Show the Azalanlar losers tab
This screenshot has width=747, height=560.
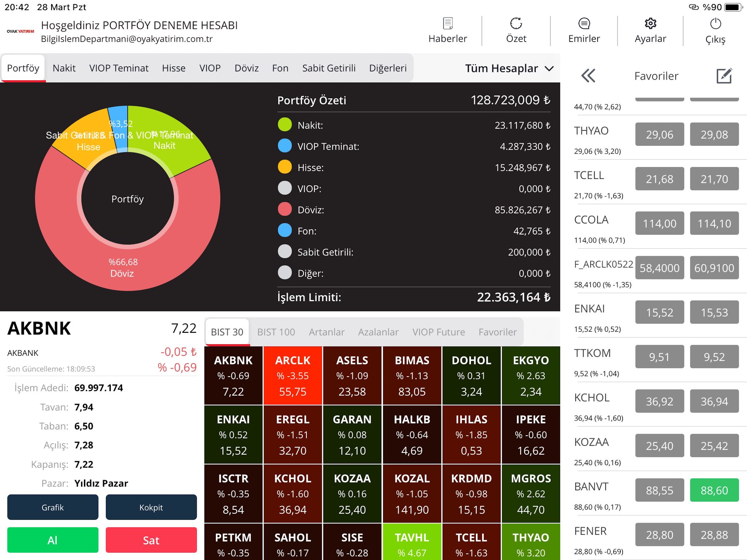(x=378, y=332)
